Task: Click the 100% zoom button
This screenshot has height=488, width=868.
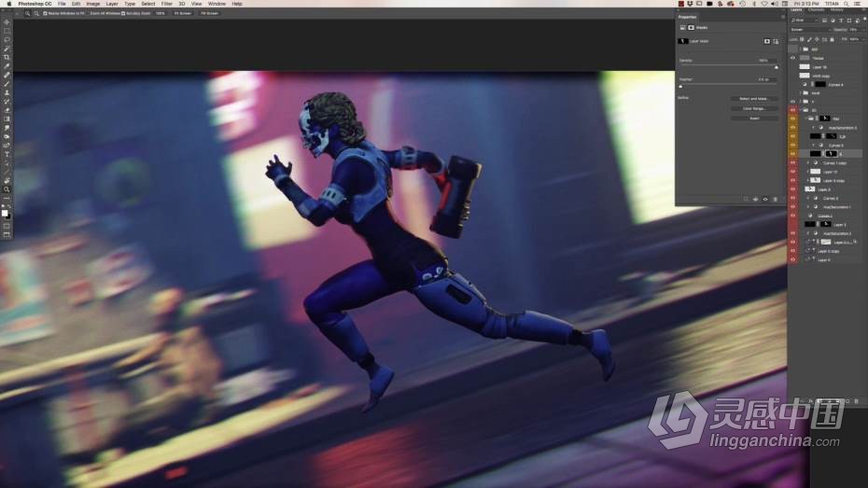Action: [x=160, y=13]
